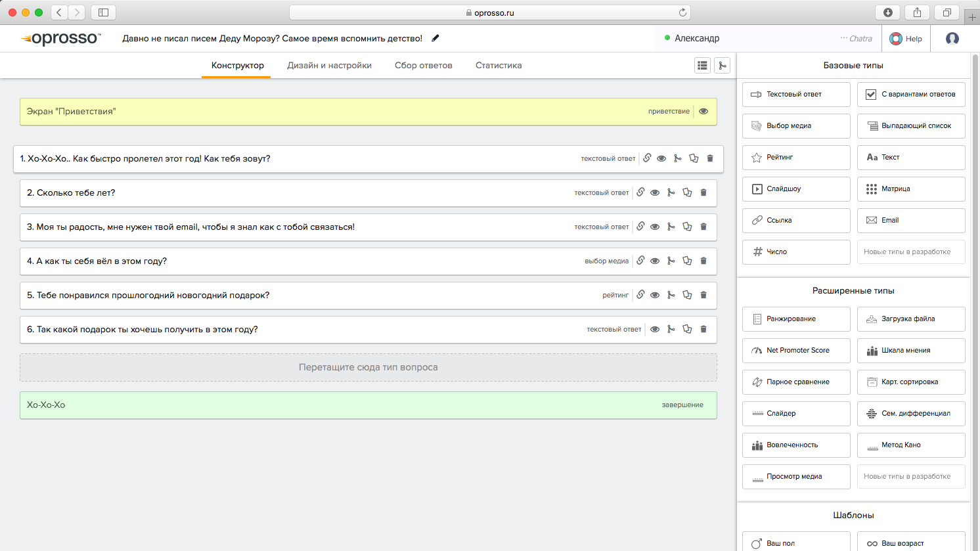Switch to list view icon
The height and width of the screenshot is (551, 980).
[703, 65]
